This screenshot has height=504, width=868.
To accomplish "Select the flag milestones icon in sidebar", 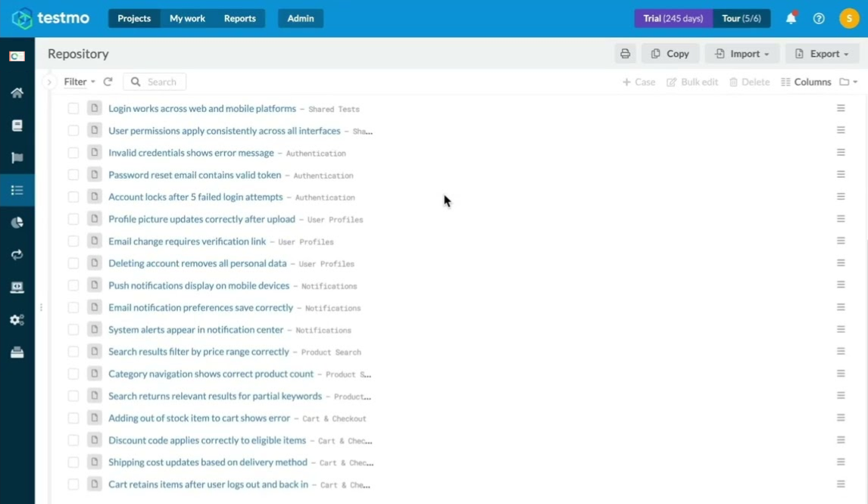I will pyautogui.click(x=17, y=158).
